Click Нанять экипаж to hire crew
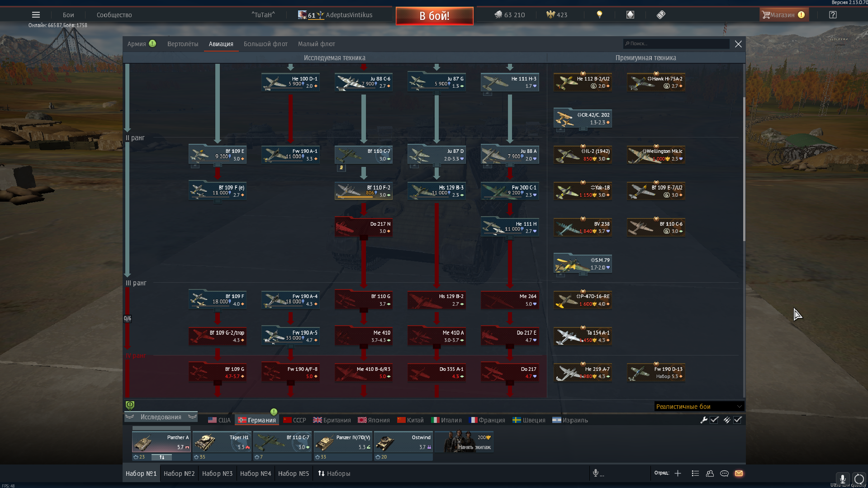 click(x=465, y=442)
